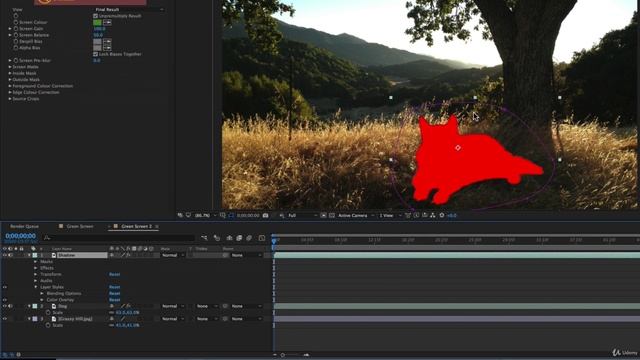Expand the Transform property of Shadow

(x=36, y=274)
